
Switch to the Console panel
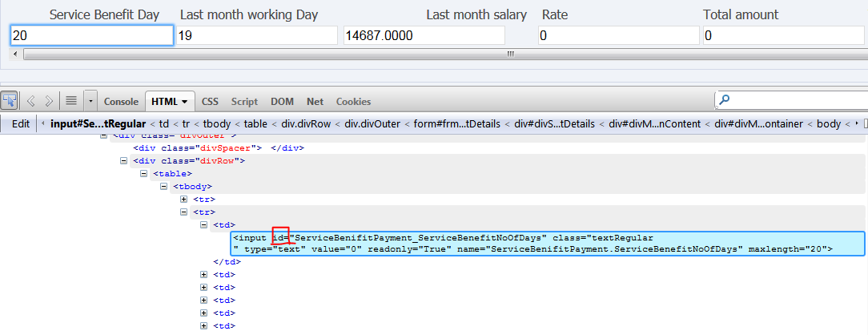coord(121,102)
